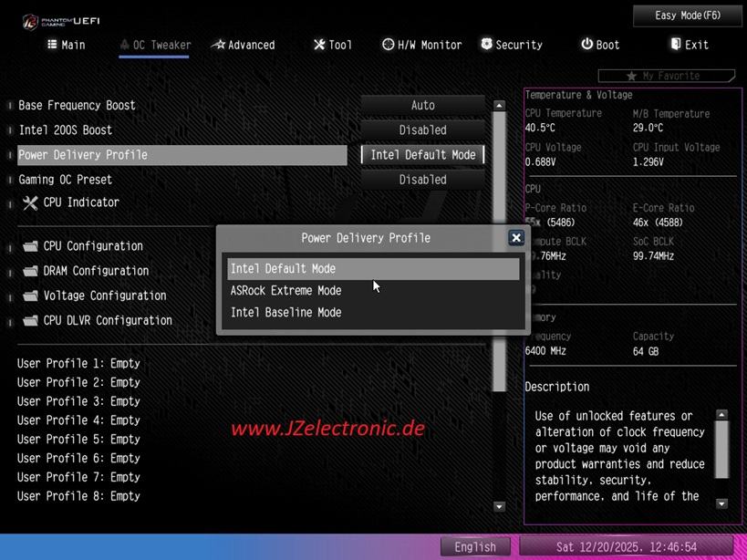
Task: Choose Intel Default Mode option
Action: 373,268
